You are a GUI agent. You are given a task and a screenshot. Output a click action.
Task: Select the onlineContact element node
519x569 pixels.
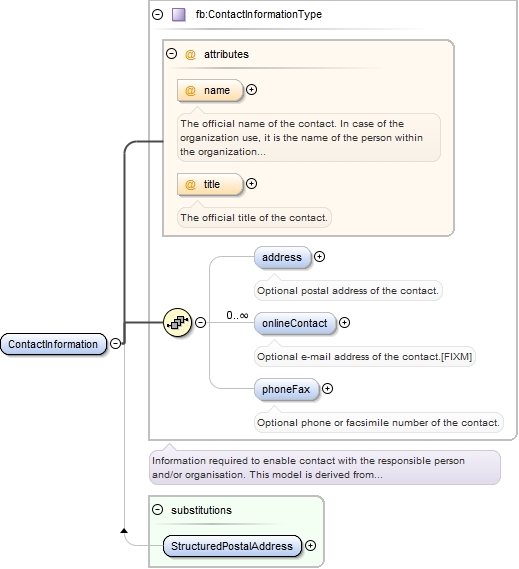click(295, 323)
